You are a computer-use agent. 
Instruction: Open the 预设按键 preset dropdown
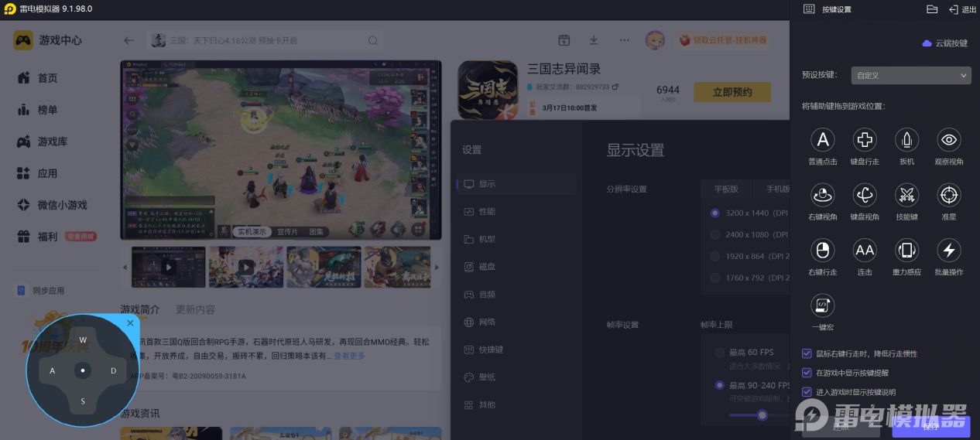(x=911, y=75)
